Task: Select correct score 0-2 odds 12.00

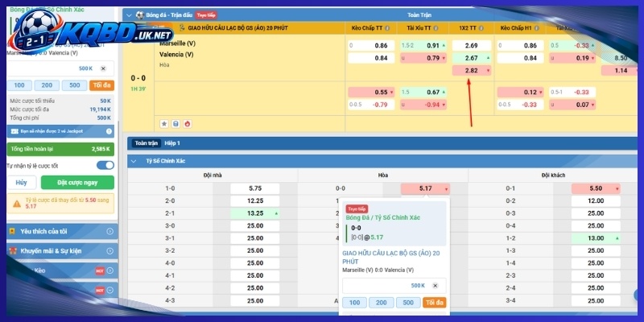Action: pos(596,201)
